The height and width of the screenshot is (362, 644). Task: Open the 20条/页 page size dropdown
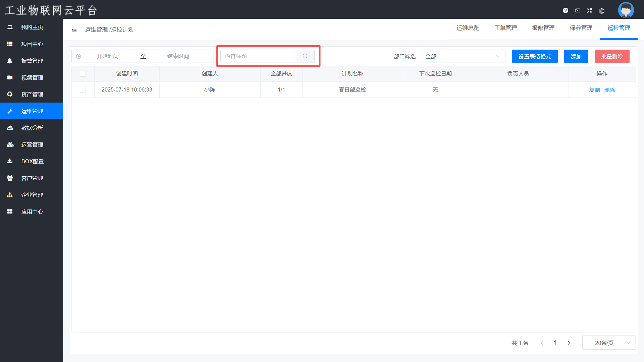(609, 343)
